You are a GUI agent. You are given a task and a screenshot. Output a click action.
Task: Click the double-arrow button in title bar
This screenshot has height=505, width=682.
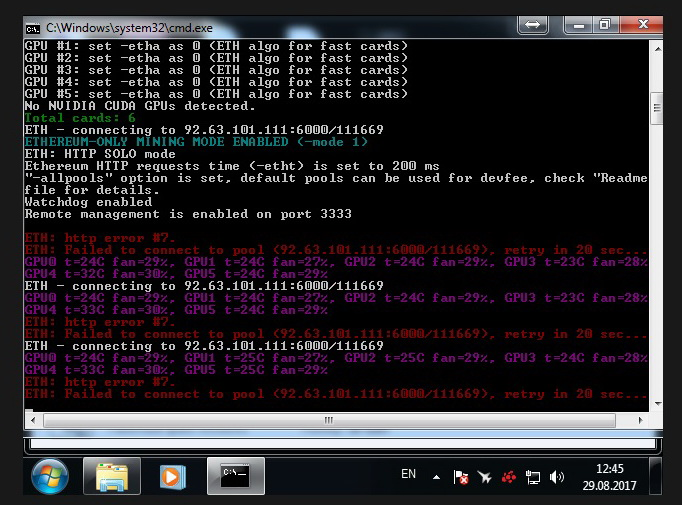coord(534,24)
